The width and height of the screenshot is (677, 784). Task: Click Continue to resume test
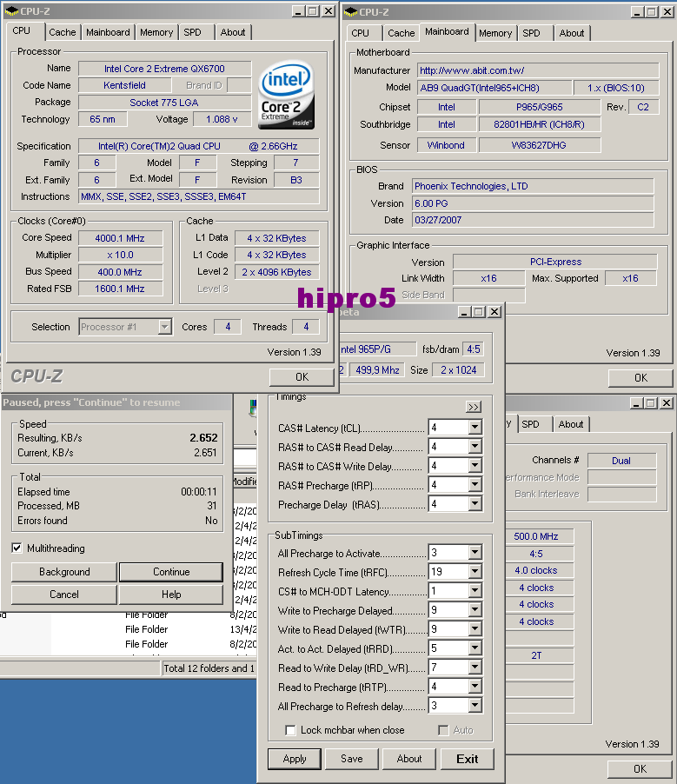[x=171, y=572]
